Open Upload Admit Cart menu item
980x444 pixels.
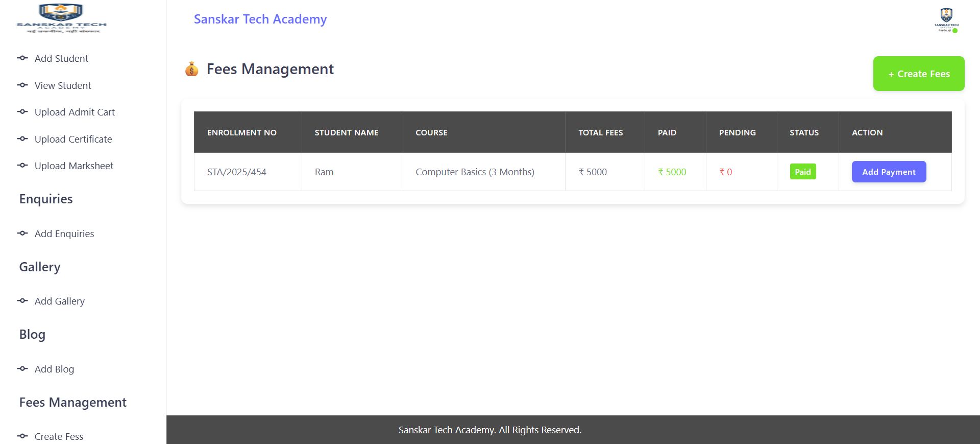click(75, 112)
